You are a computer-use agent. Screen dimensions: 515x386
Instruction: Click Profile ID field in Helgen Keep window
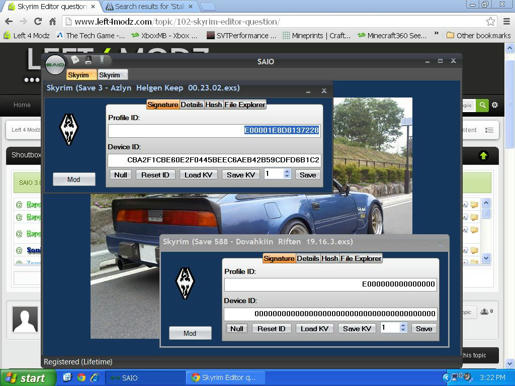(x=214, y=130)
